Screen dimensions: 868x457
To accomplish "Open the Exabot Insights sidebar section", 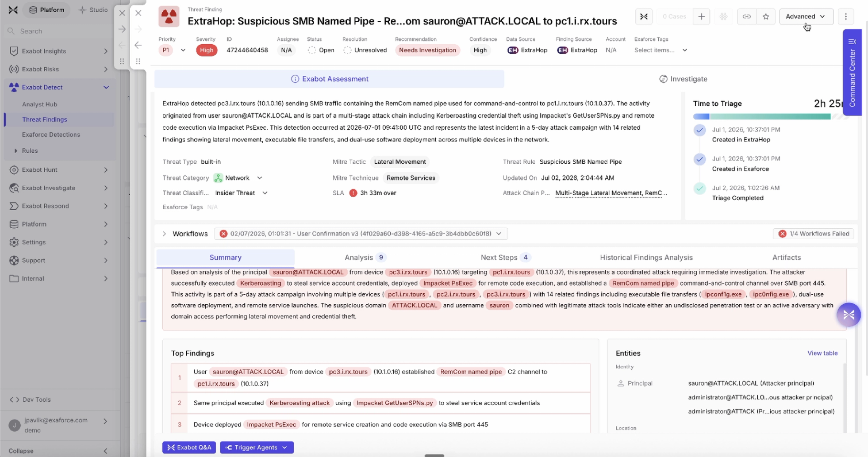I will tap(59, 51).
